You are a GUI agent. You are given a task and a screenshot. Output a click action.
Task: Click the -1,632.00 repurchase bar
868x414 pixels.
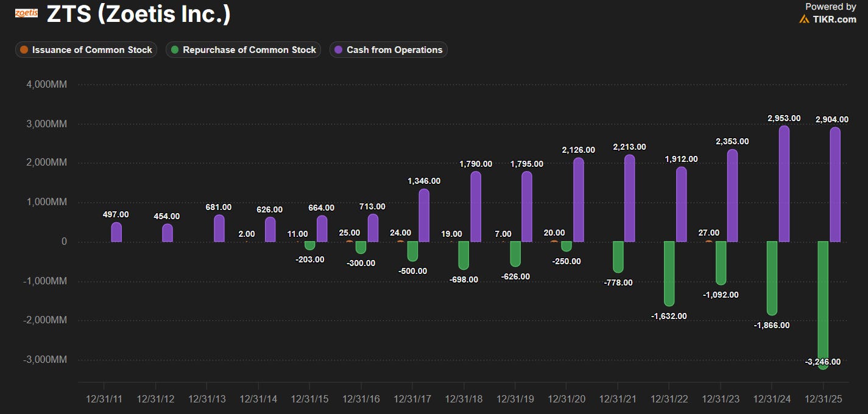[x=669, y=274]
